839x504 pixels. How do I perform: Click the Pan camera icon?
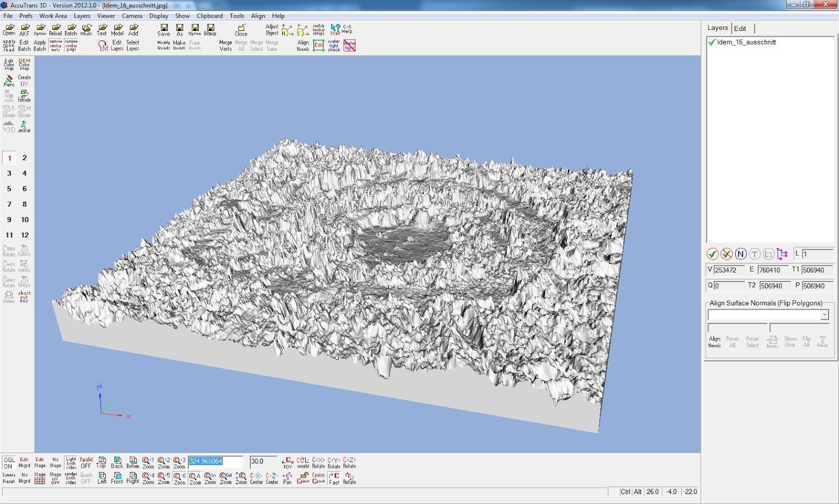(x=287, y=478)
